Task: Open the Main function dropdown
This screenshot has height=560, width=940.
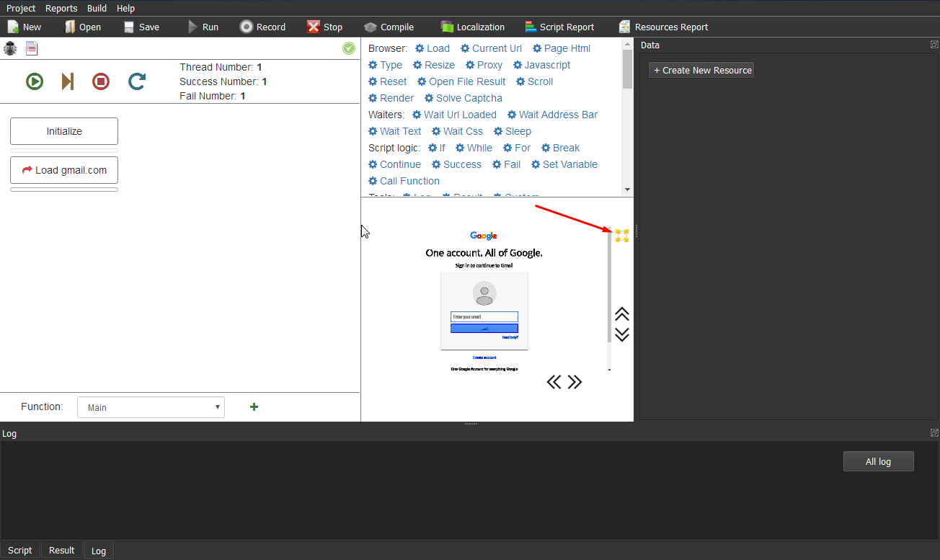Action: (151, 406)
